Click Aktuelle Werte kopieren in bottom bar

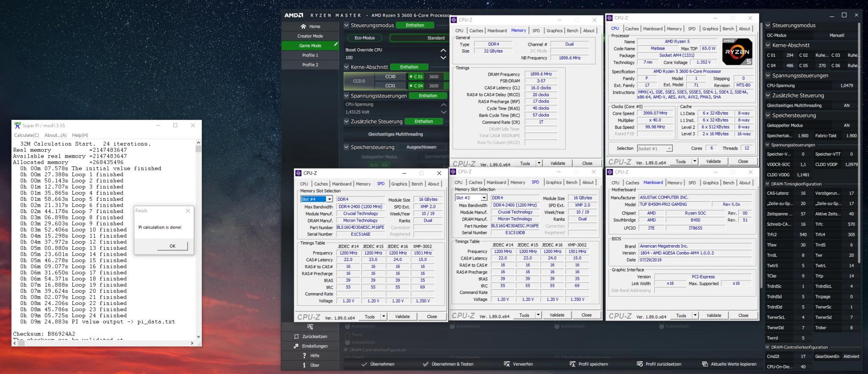point(729,364)
